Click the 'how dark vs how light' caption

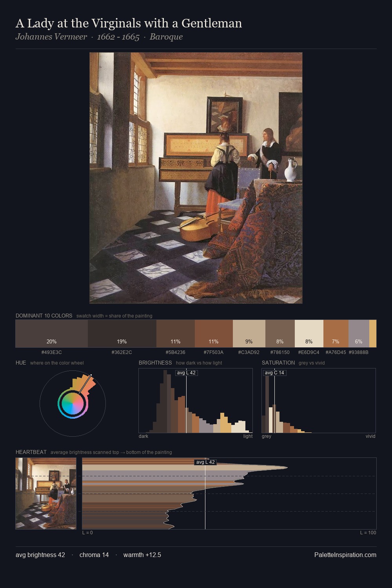point(199,363)
